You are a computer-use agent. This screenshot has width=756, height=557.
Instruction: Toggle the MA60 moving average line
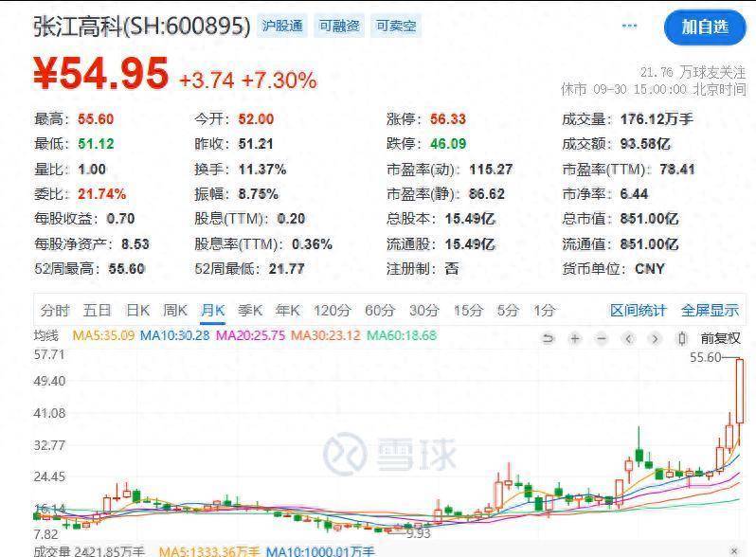[402, 335]
